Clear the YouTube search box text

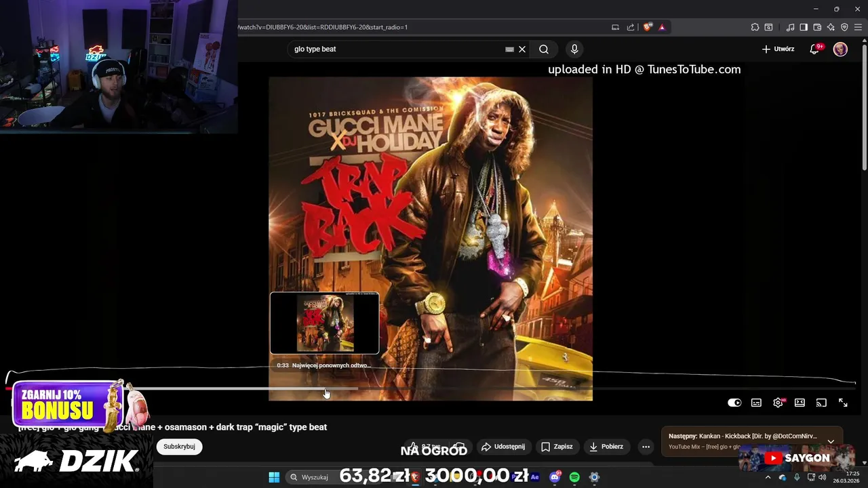522,49
